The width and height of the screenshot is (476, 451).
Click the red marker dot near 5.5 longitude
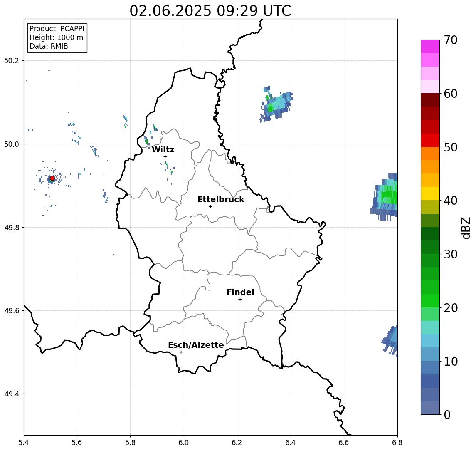point(52,178)
